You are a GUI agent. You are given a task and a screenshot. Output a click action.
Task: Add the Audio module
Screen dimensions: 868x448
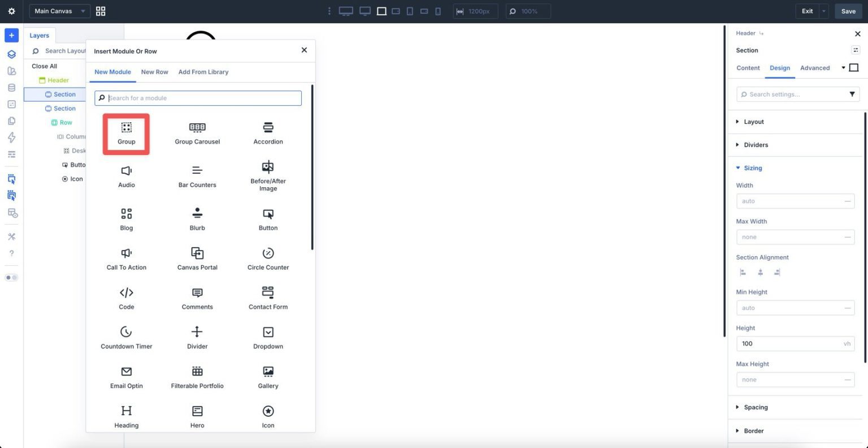click(127, 176)
